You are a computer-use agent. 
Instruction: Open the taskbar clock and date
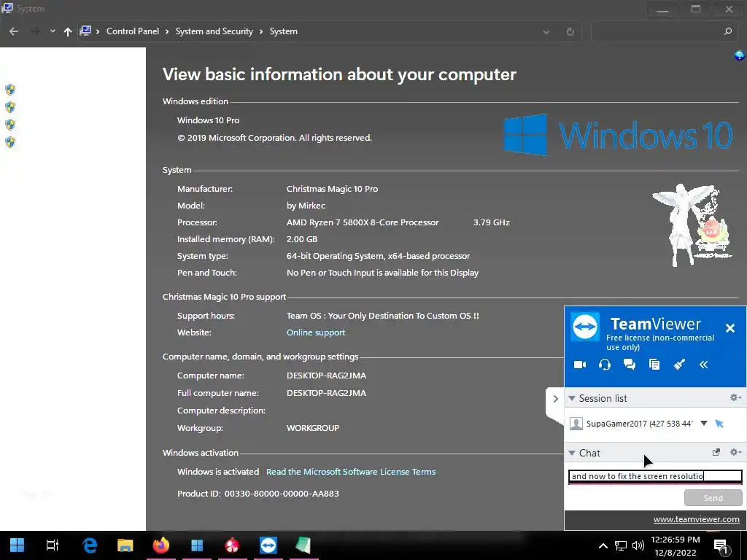(675, 545)
